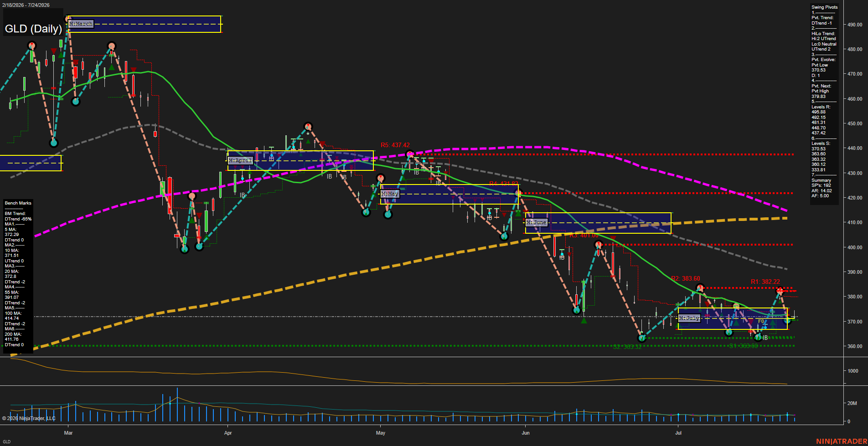Click the 490.00 price axis label
Screen dimensions: 868x446
[x=855, y=25]
